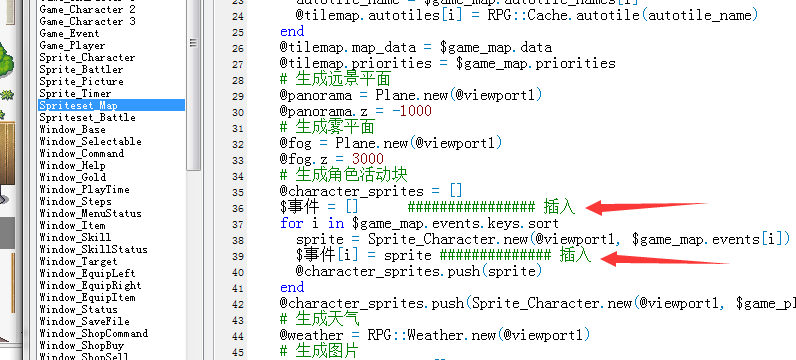The width and height of the screenshot is (796, 360).
Task: Select Game_Character 2 in script list
Action: (87, 10)
